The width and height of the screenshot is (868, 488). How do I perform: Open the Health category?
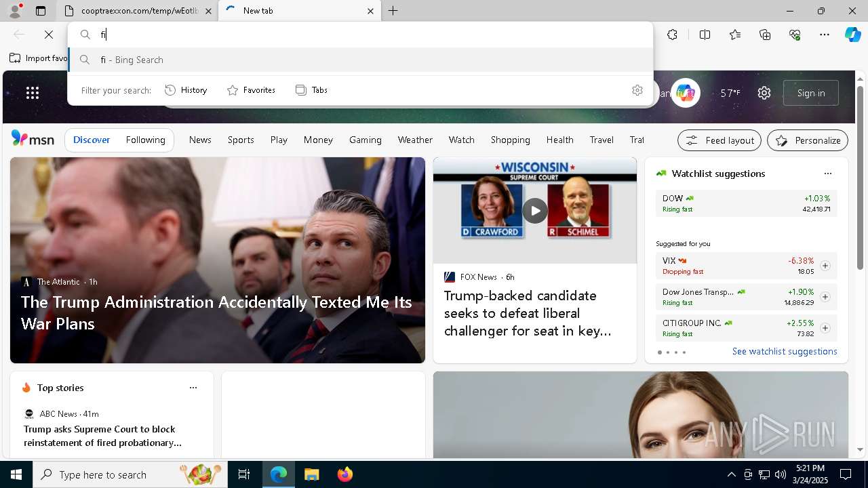[x=560, y=140]
